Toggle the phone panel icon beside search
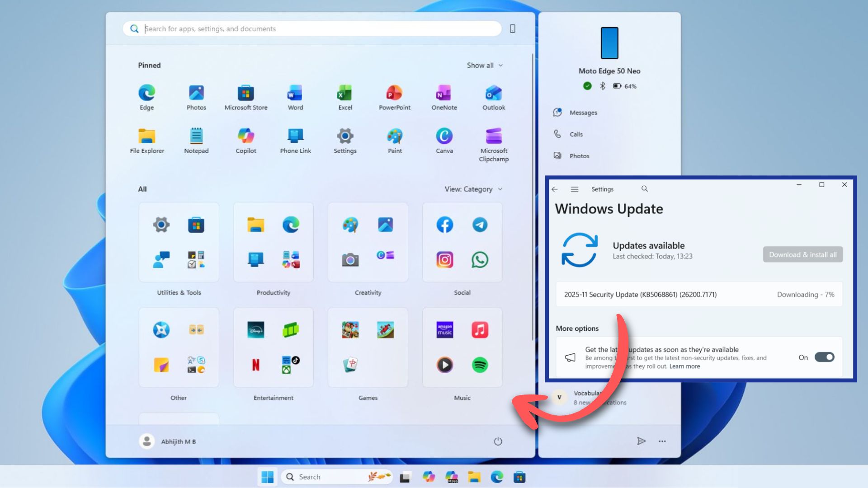This screenshot has width=868, height=488. coord(512,29)
